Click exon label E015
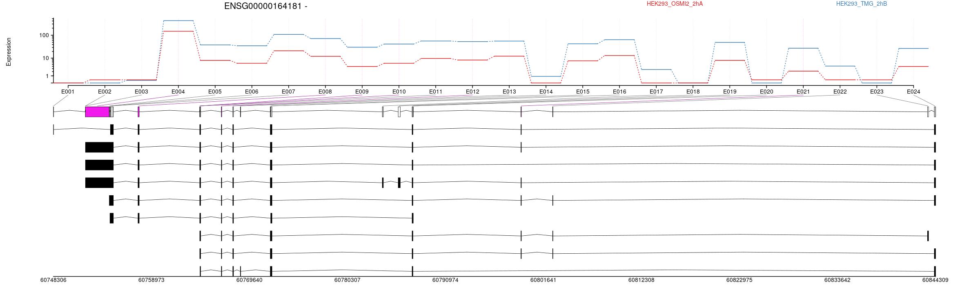 [x=583, y=92]
